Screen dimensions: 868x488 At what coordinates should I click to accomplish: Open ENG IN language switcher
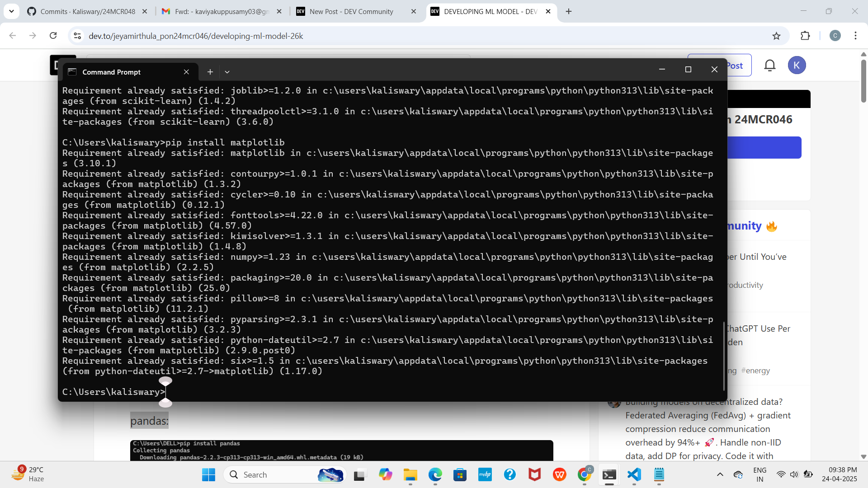pos(760,474)
